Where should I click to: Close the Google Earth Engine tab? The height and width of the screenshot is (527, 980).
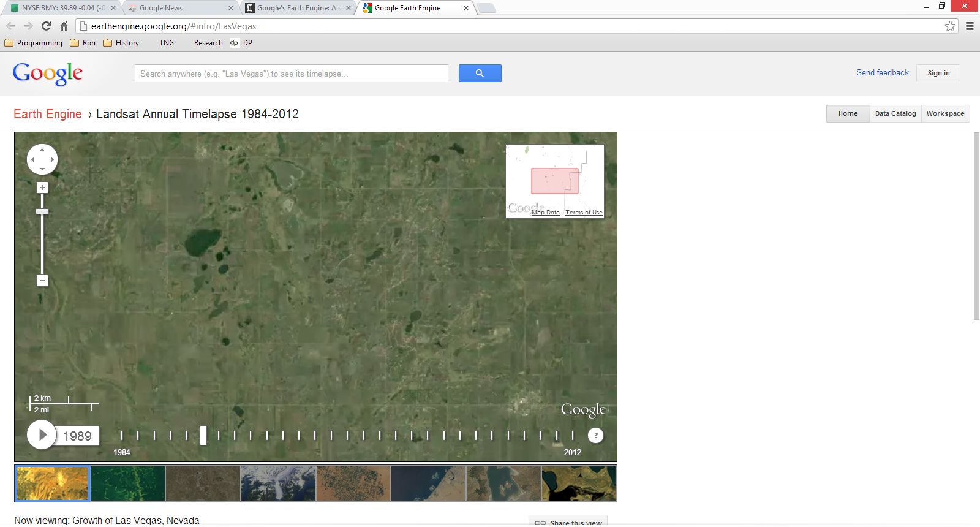coord(466,8)
